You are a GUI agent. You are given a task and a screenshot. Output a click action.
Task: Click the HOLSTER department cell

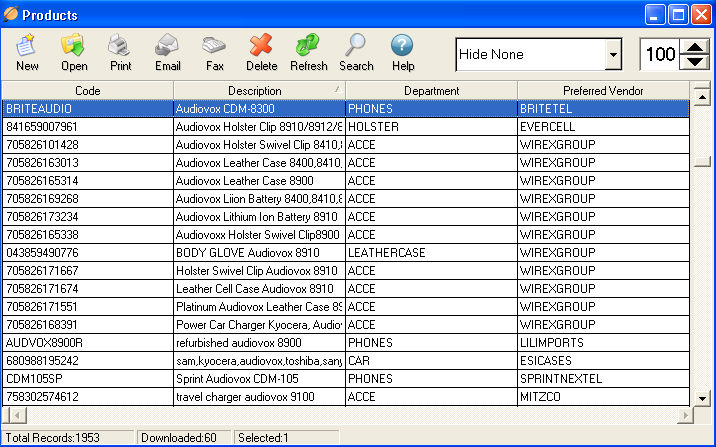[x=432, y=126]
